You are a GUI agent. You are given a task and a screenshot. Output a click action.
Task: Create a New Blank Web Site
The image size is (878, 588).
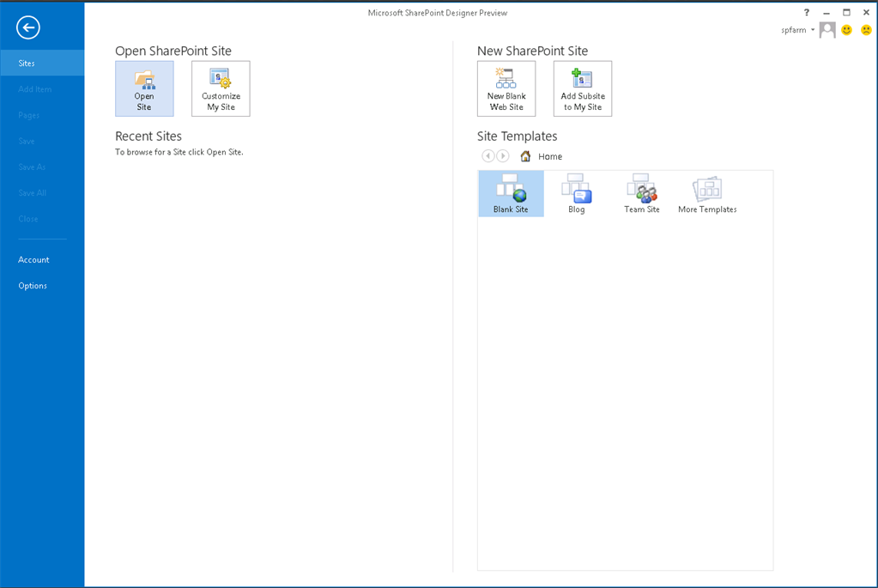point(506,88)
